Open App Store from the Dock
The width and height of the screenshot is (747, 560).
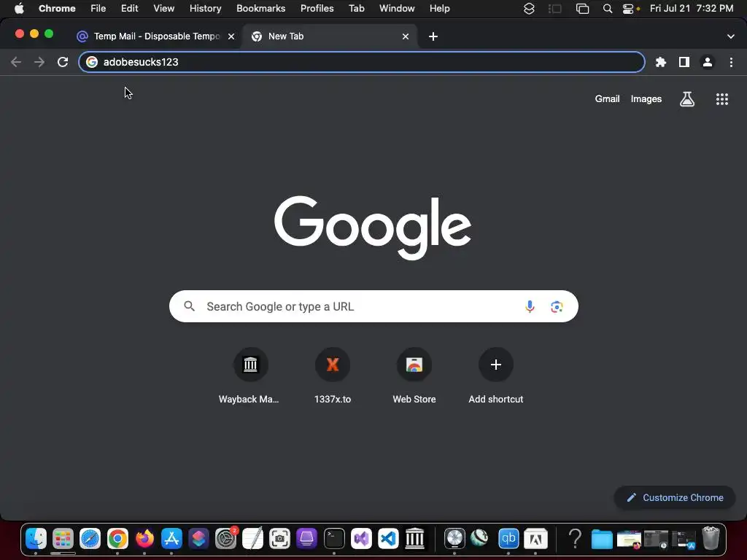coord(171,539)
